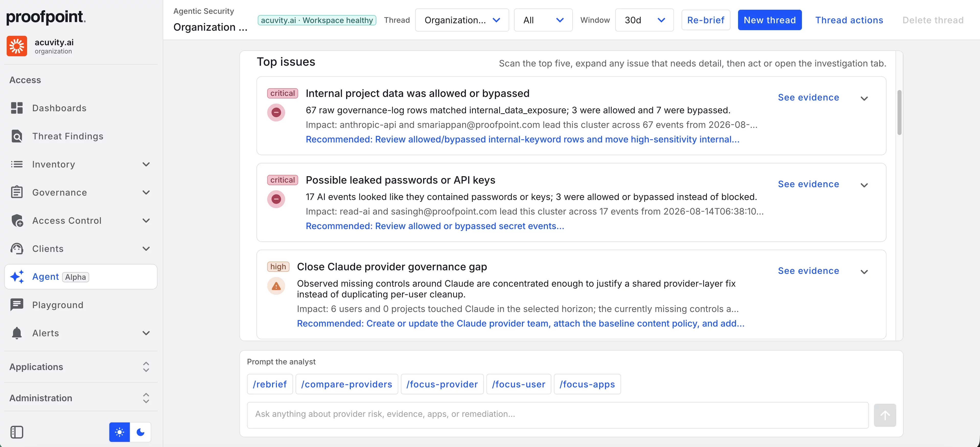Viewport: 980px width, 447px height.
Task: Click the Access Control shield icon
Action: (17, 221)
